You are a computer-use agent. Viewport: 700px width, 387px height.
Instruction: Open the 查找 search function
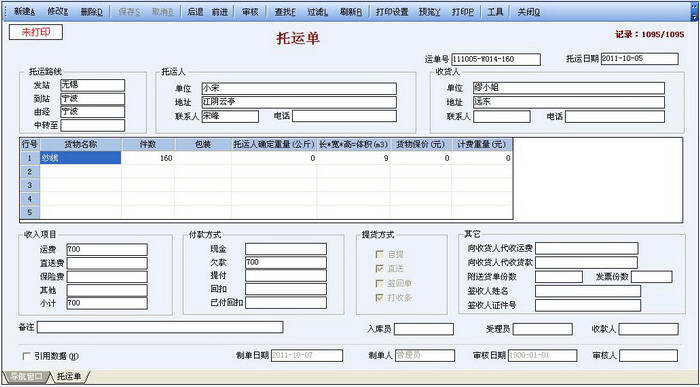[285, 12]
